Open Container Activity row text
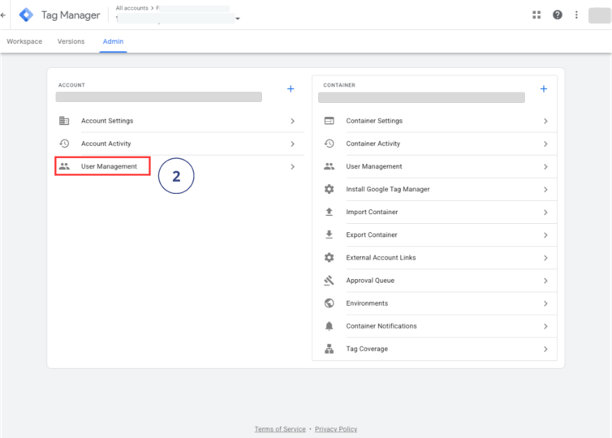This screenshot has width=612, height=438. coord(373,143)
